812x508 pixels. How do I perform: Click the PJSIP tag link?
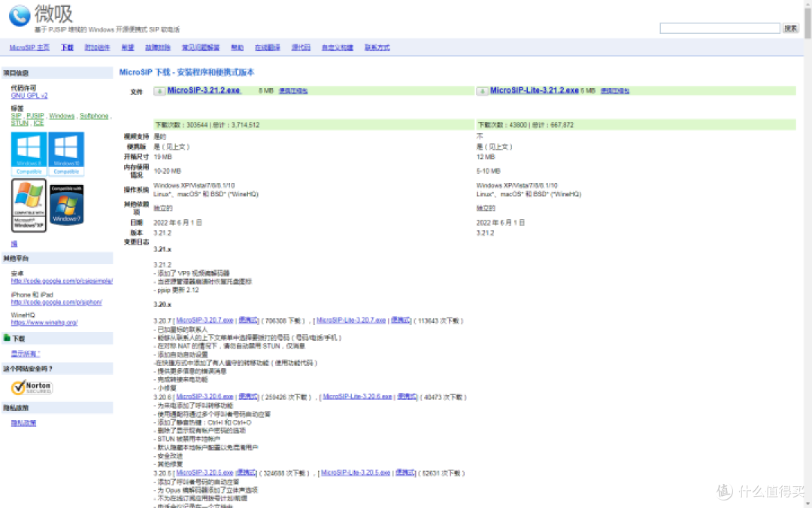click(x=35, y=116)
